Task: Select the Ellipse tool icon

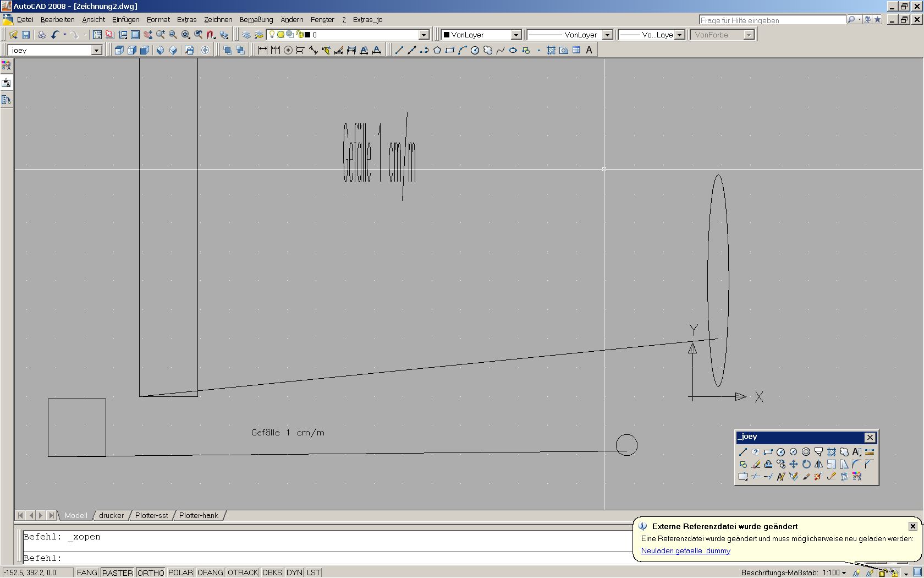Action: tap(513, 50)
